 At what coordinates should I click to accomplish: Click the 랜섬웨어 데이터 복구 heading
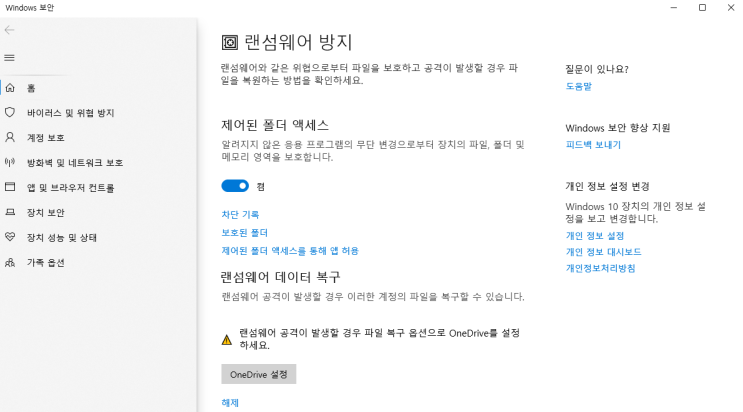[x=281, y=277]
